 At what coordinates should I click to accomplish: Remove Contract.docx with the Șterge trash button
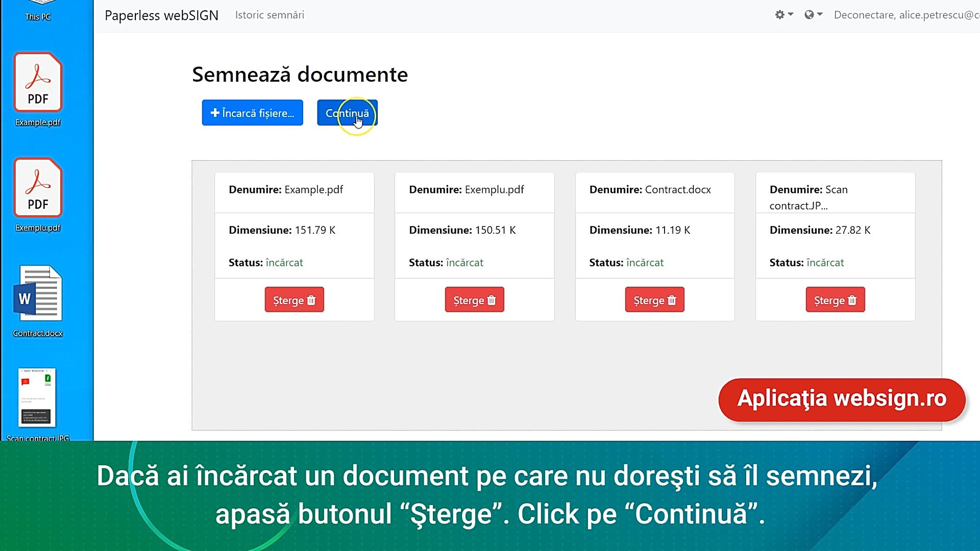coord(654,300)
